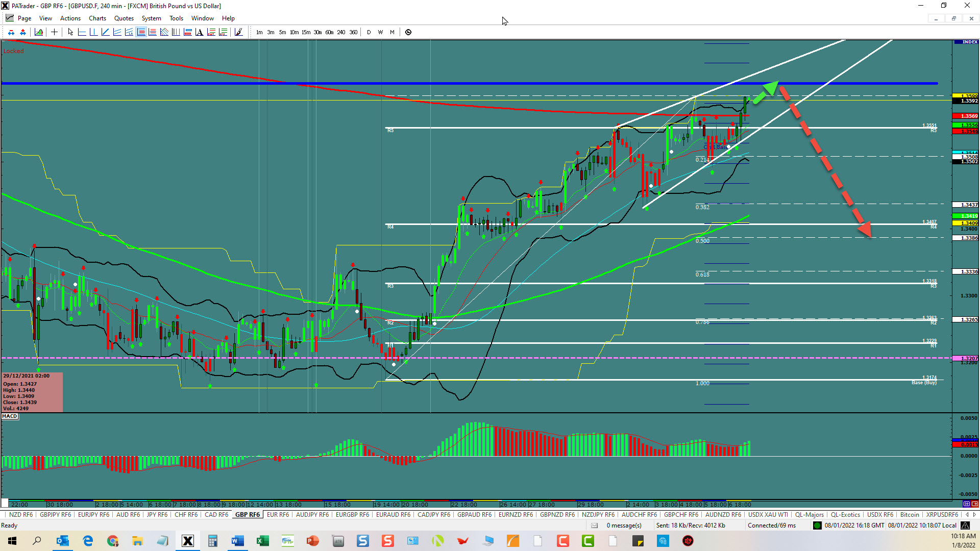The height and width of the screenshot is (551, 980).
Task: Launch Google Chrome from the taskbar
Action: coord(113,541)
